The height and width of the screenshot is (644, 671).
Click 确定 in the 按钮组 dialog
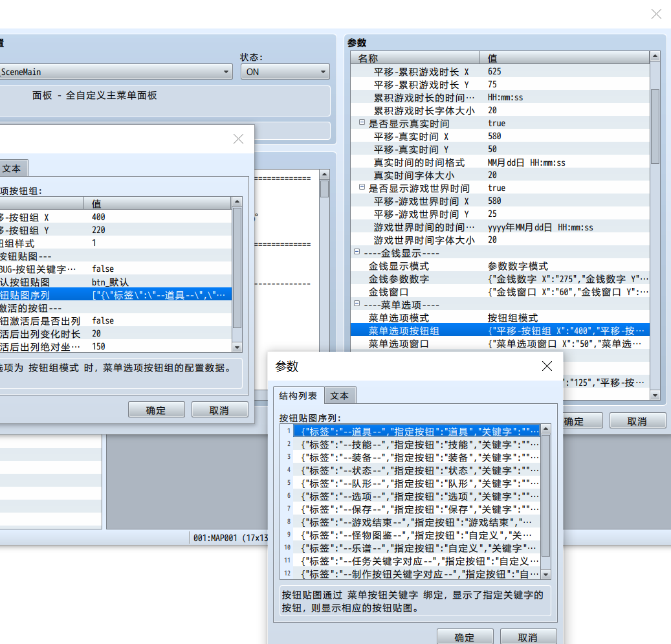(156, 410)
